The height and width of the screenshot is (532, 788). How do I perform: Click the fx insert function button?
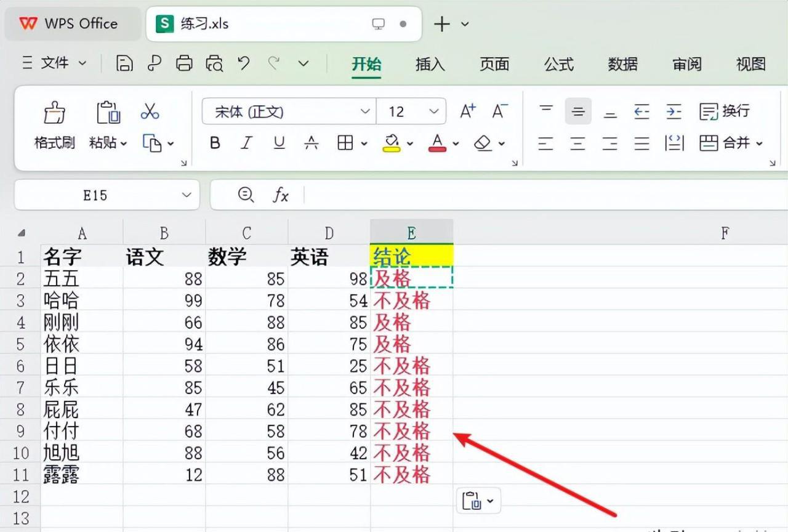[281, 195]
